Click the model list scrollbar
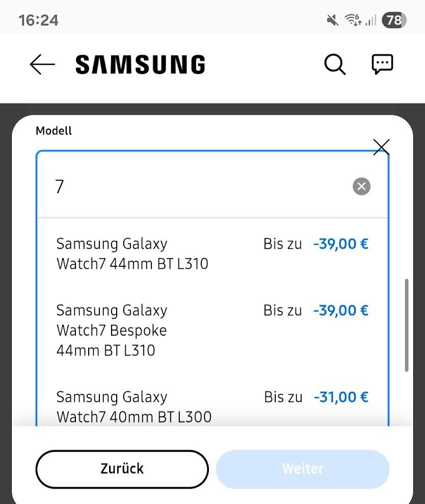The width and height of the screenshot is (425, 504). (406, 325)
